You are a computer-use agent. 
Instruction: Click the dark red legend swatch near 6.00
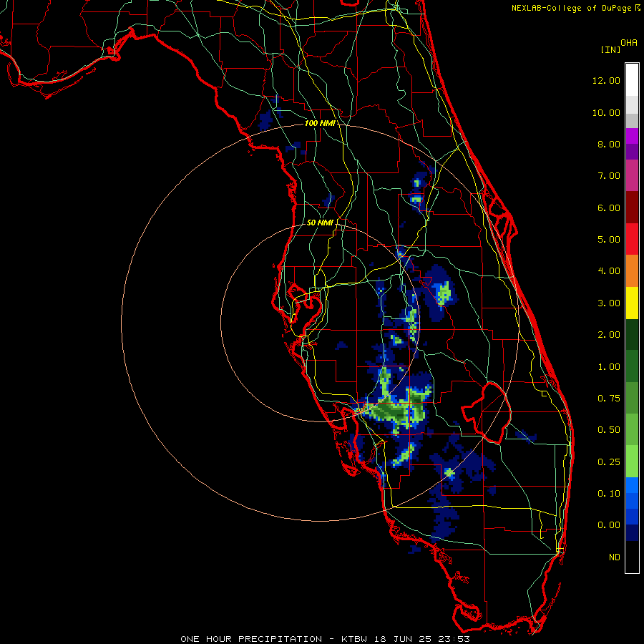click(632, 208)
